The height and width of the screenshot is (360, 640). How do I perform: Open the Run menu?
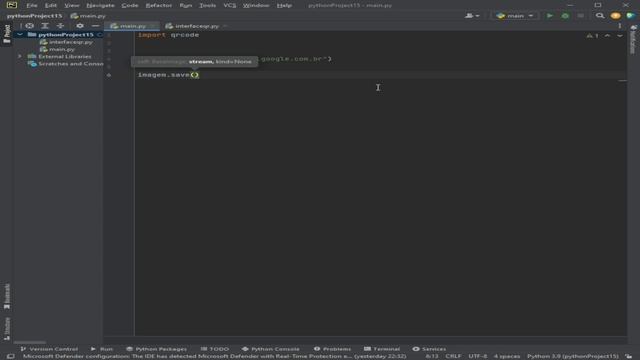(186, 5)
